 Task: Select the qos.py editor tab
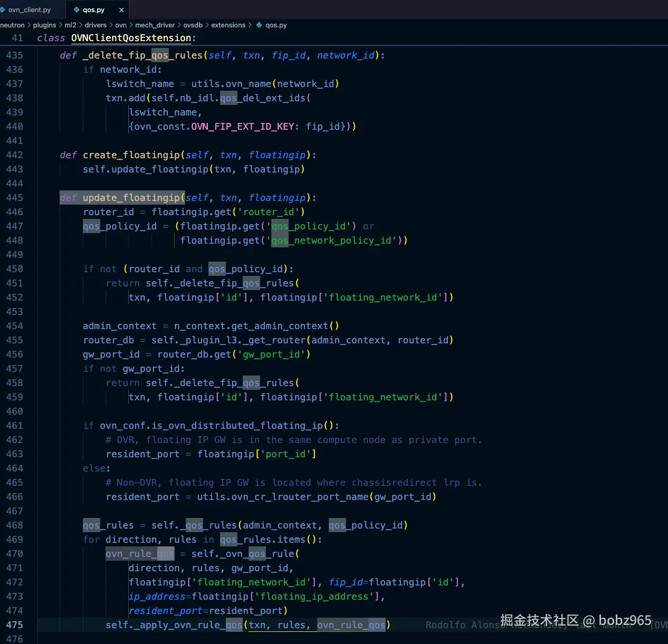93,10
